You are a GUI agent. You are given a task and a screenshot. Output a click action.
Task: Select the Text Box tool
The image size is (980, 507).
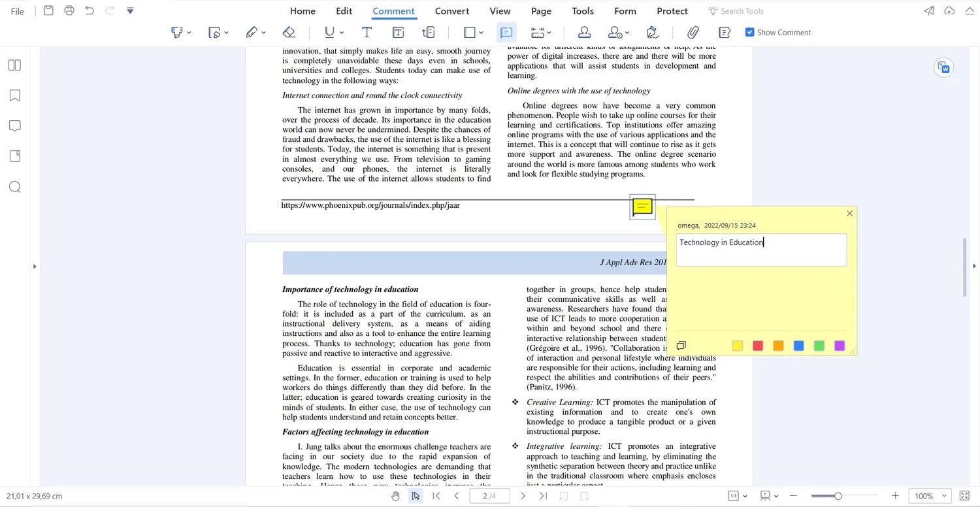398,32
